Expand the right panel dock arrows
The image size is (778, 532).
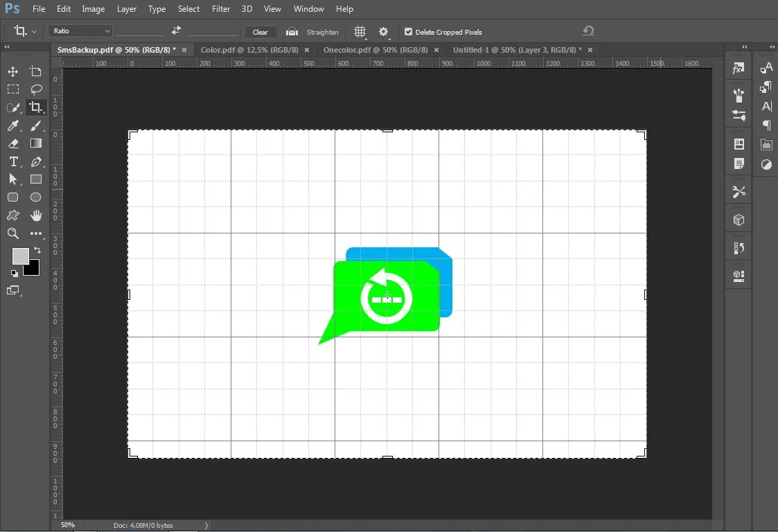(x=772, y=46)
